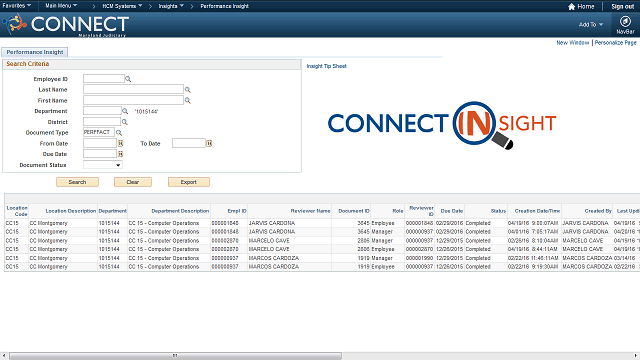Expand the Main Menu dropdown
640x360 pixels.
(x=61, y=6)
